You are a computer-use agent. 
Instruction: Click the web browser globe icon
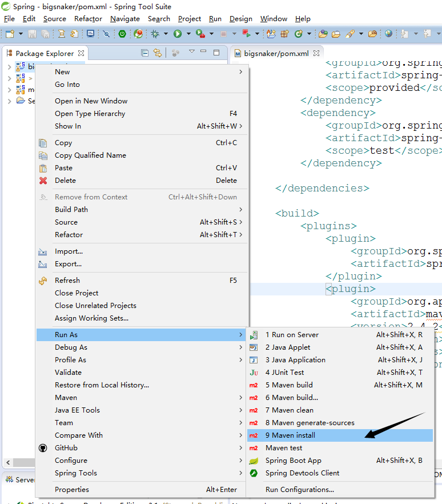click(x=388, y=33)
